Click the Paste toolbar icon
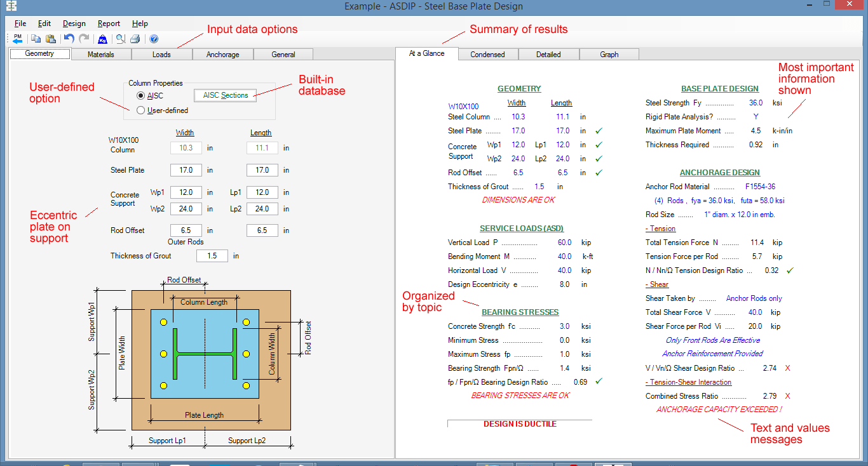The width and height of the screenshot is (868, 466). coord(51,39)
